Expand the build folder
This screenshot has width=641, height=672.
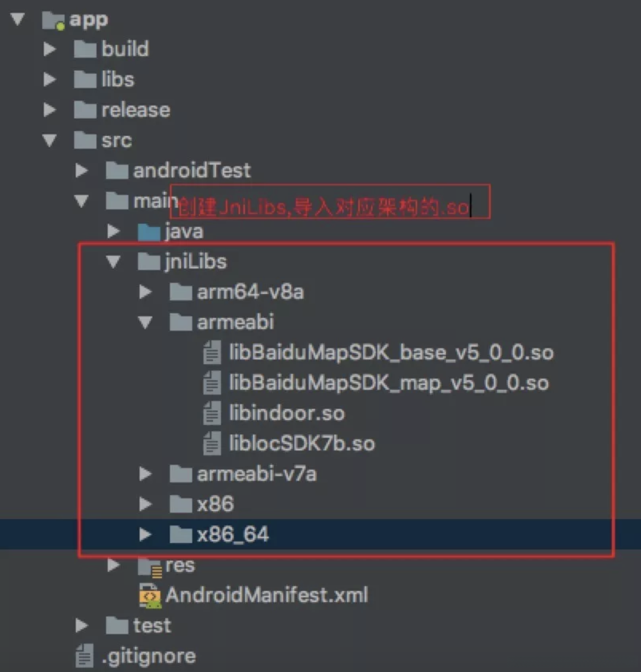[49, 49]
